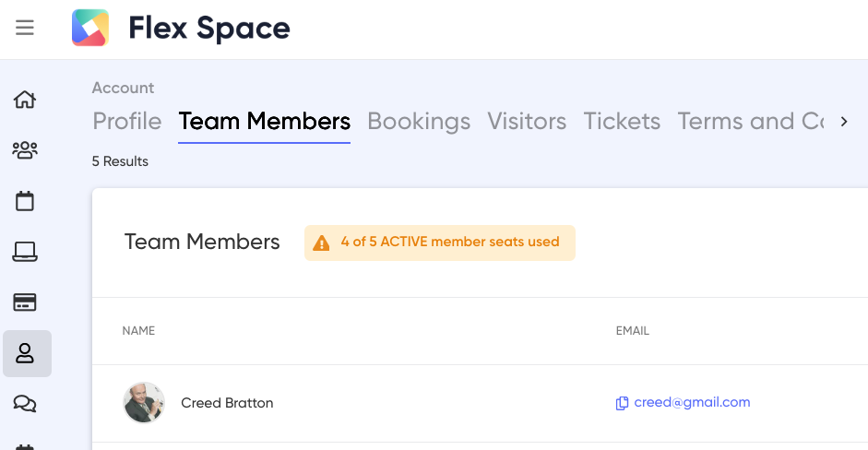Open the Bookings tab
The width and height of the screenshot is (868, 450).
pyautogui.click(x=419, y=121)
